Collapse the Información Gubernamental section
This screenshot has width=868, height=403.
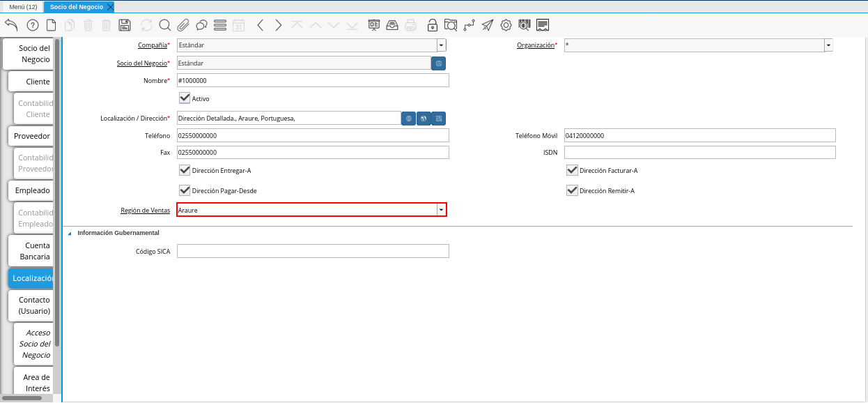pos(69,234)
